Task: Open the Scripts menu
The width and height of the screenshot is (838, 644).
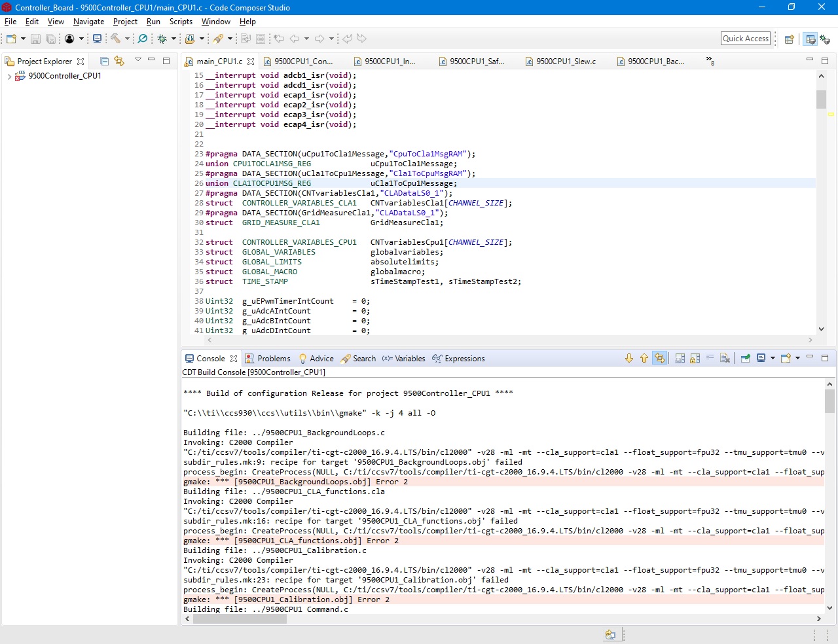Action: [x=181, y=22]
